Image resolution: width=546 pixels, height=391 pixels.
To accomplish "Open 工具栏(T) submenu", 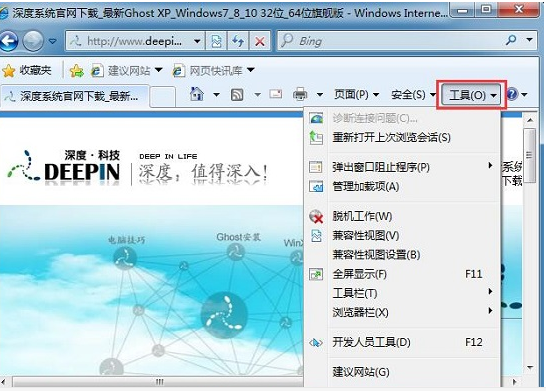I will 402,293.
